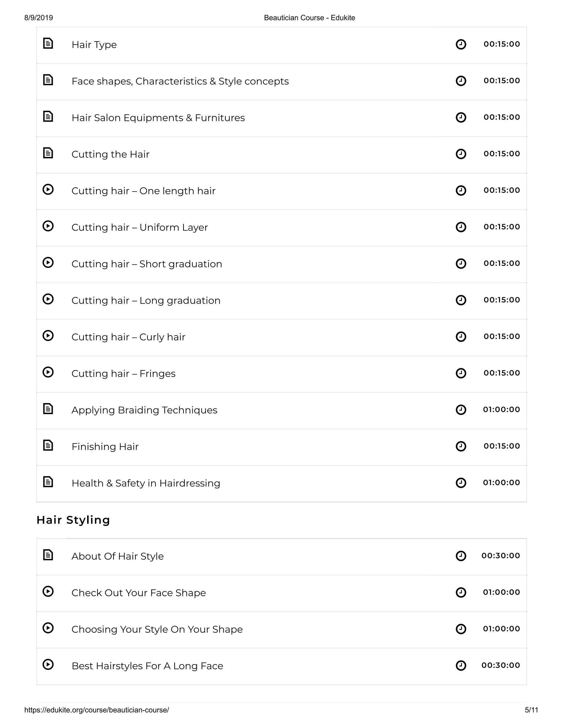This screenshot has width=563, height=728.
Task: Open the Face shapes, Characteristics & Style concepts lesson
Action: coord(180,81)
